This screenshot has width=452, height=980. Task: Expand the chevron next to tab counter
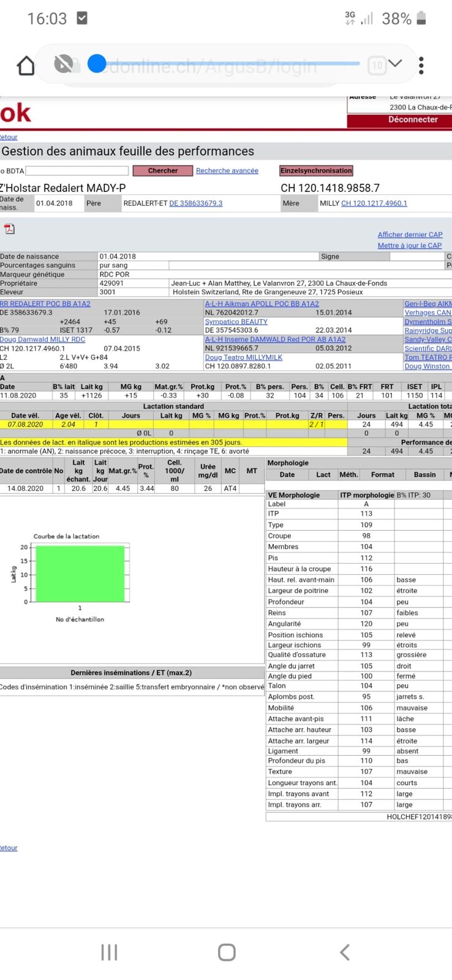(396, 64)
